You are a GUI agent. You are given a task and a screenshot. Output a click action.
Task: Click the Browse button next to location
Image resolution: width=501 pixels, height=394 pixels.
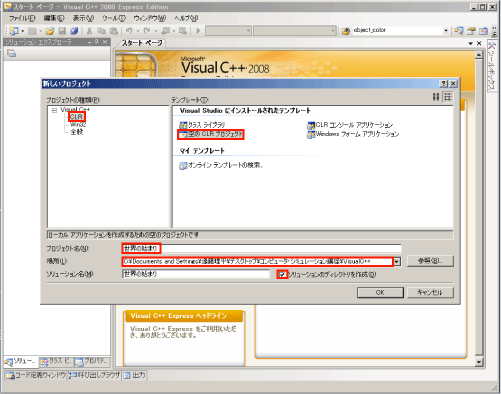pos(430,261)
